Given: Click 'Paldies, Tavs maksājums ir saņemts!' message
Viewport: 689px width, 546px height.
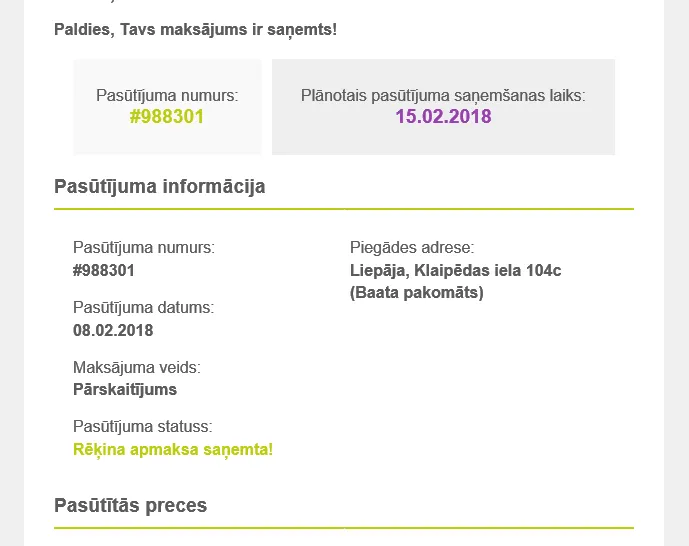Looking at the screenshot, I should click(196, 30).
